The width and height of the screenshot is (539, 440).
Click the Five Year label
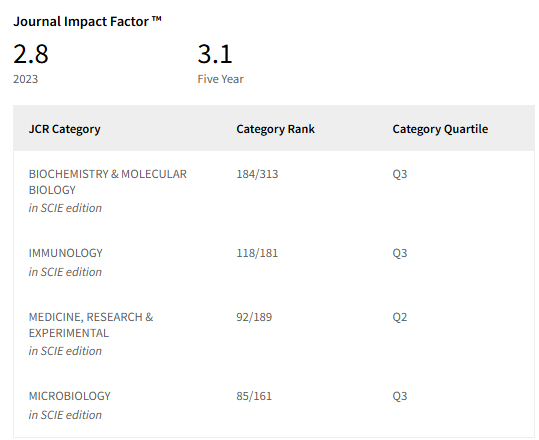coord(220,79)
